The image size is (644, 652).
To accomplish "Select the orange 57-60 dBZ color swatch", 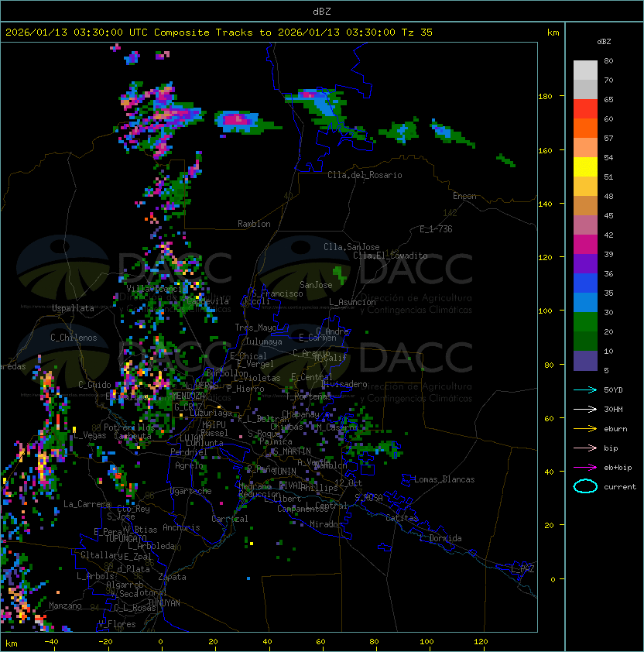I will point(585,128).
